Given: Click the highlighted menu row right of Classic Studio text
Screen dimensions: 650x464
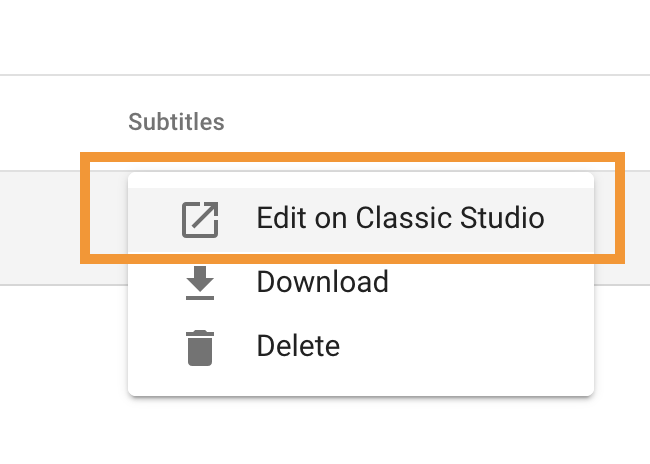Looking at the screenshot, I should coord(570,219).
